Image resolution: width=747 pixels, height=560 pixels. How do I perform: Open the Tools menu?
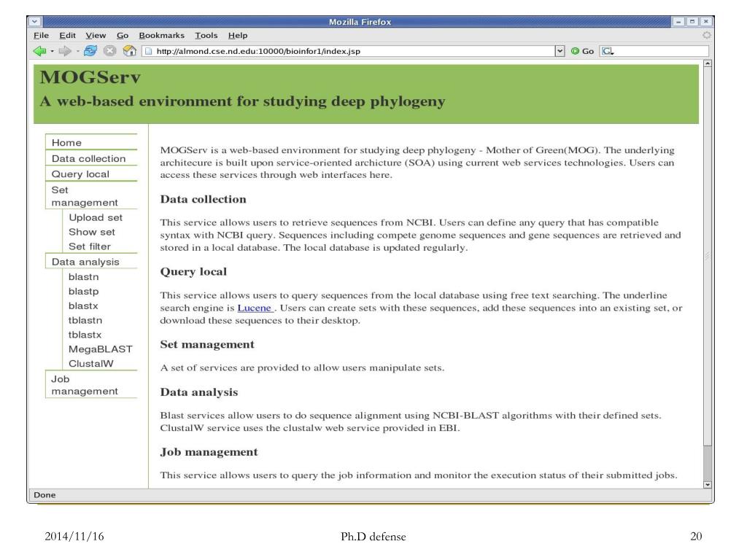pos(206,35)
